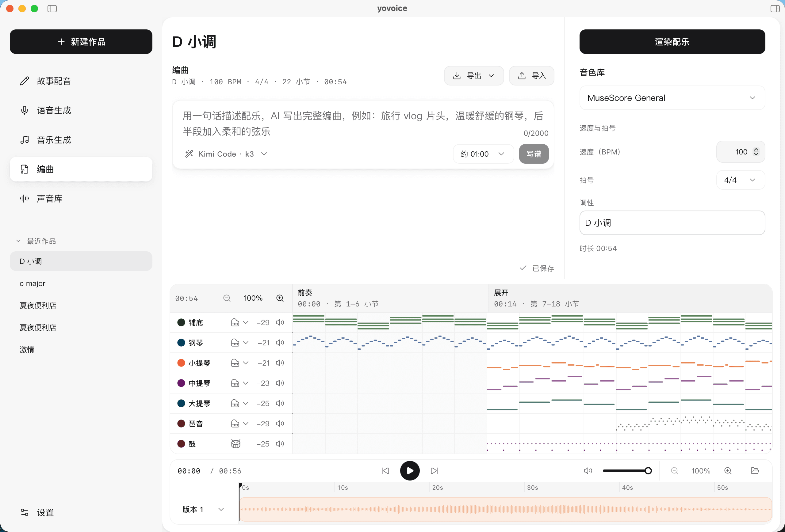
Task: Go to 语音生成 in the sidebar
Action: pyautogui.click(x=81, y=110)
